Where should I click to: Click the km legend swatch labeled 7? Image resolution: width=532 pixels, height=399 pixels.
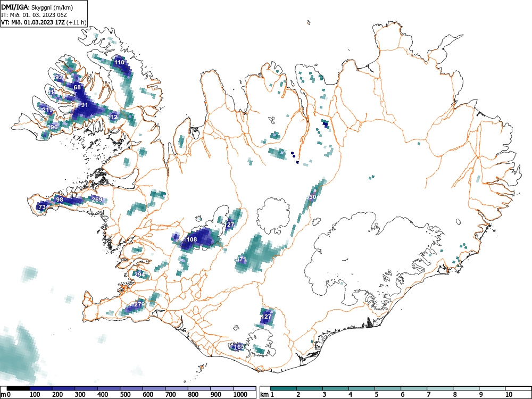(440, 388)
